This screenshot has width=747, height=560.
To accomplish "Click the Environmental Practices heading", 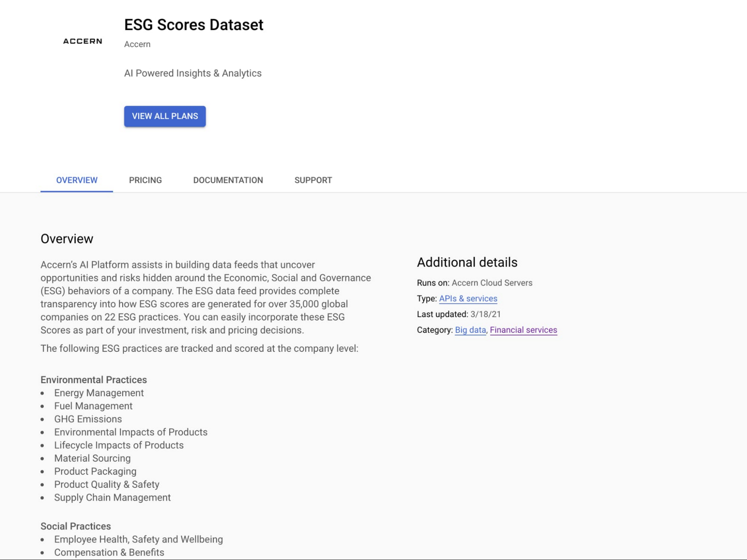I will click(94, 380).
